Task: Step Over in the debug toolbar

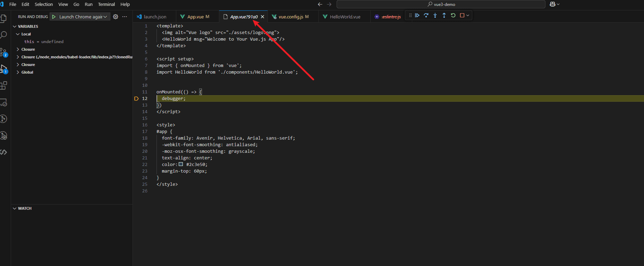Action: click(426, 15)
